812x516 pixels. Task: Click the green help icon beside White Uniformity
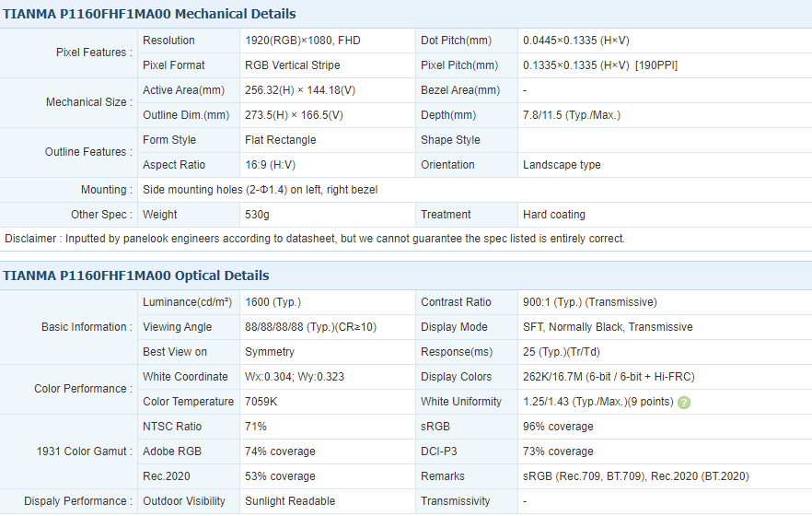click(x=684, y=403)
